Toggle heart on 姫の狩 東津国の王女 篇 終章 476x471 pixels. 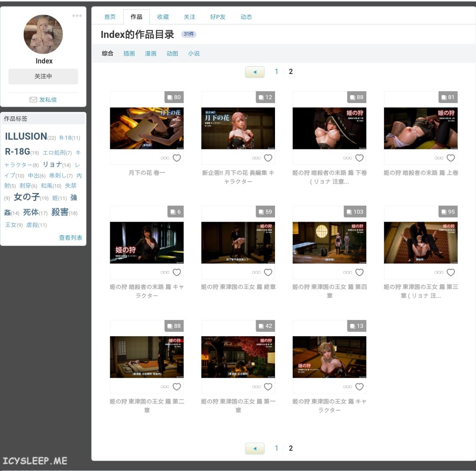(x=268, y=272)
